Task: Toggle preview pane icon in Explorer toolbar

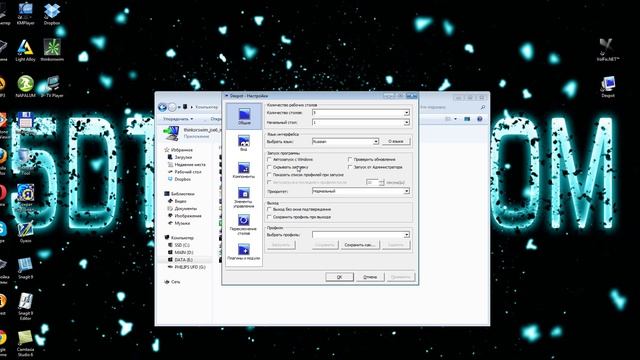Action: click(467, 119)
